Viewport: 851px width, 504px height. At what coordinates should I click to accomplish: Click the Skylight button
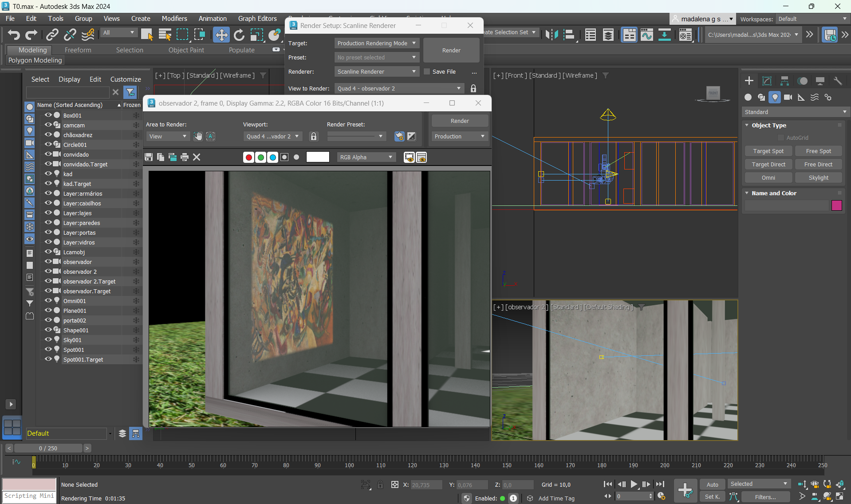click(818, 177)
